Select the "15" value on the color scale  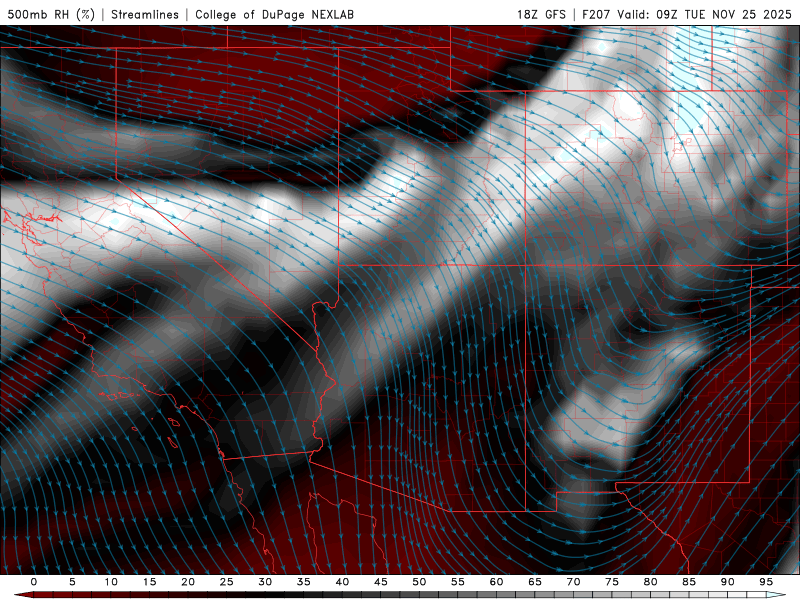point(149,582)
